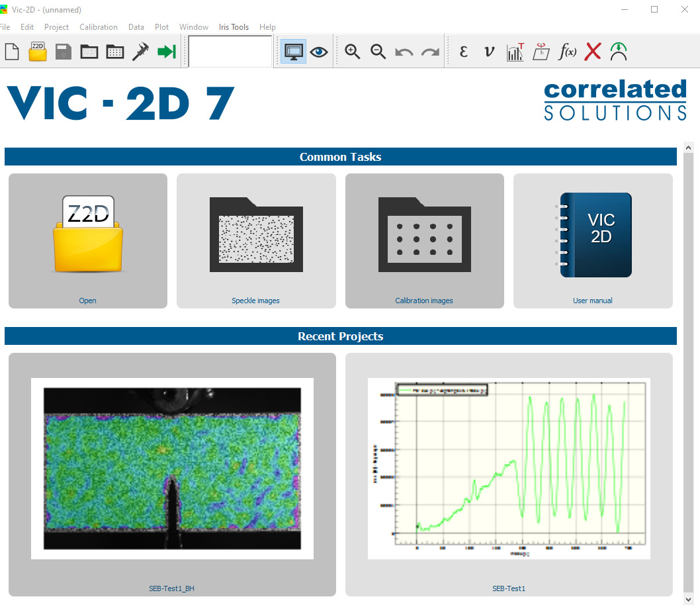Click the bar chart with T icon
This screenshot has width=700, height=609.
[515, 52]
